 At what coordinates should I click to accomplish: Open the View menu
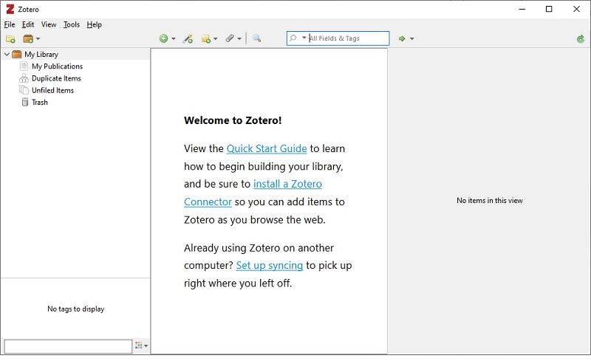[x=49, y=24]
